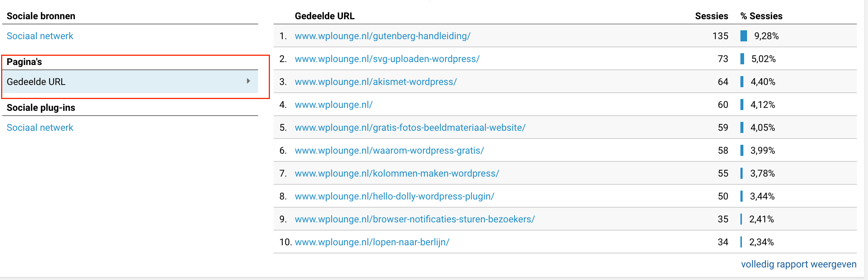Click the Sessies column header
The image size is (868, 280).
click(711, 16)
